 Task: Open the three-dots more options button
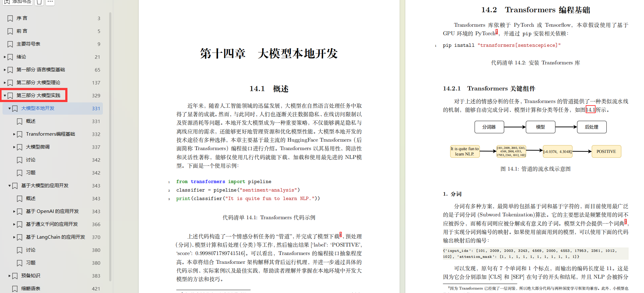50,2
